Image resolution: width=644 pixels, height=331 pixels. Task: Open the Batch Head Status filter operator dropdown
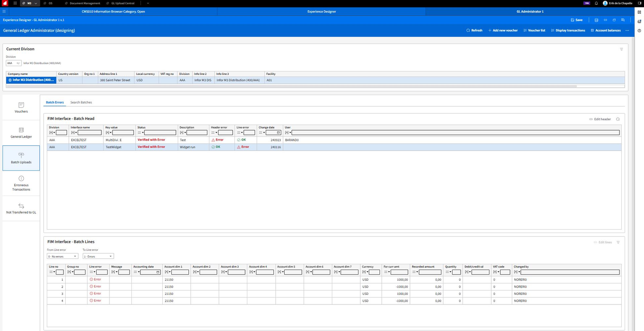[140, 133]
